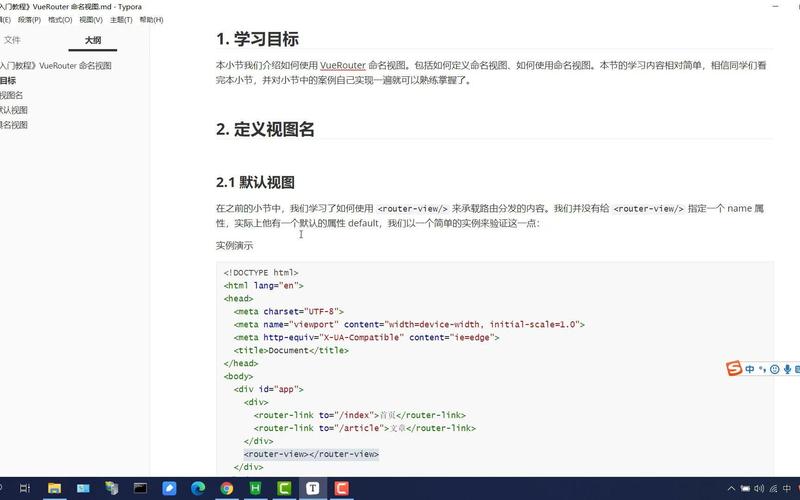Show hidden system tray icons
800x500 pixels.
coord(731,489)
